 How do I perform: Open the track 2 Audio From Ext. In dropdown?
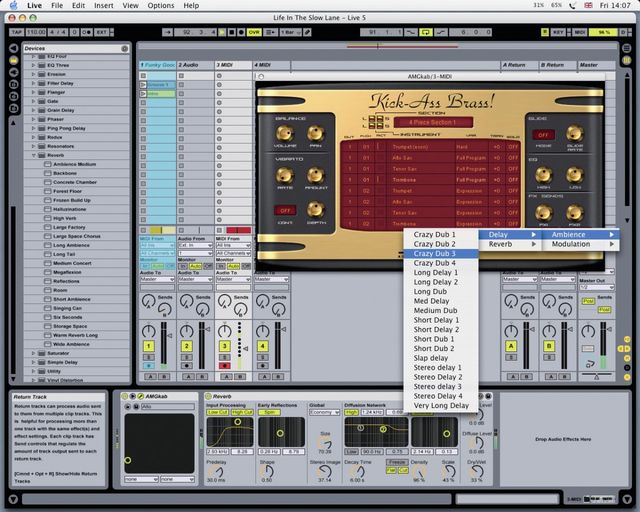click(x=195, y=245)
